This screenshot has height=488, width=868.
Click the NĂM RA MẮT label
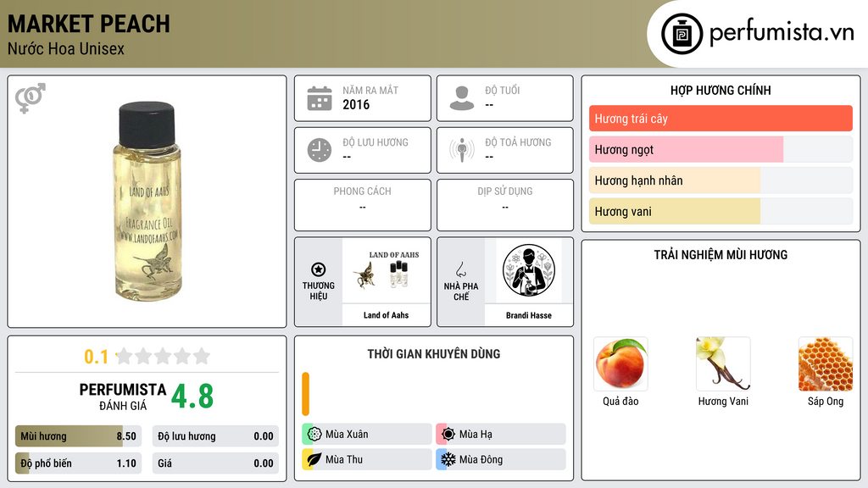tap(370, 90)
